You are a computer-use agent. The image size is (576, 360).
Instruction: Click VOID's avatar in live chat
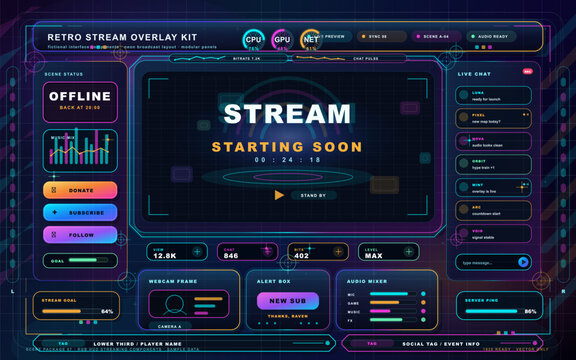[x=464, y=233]
